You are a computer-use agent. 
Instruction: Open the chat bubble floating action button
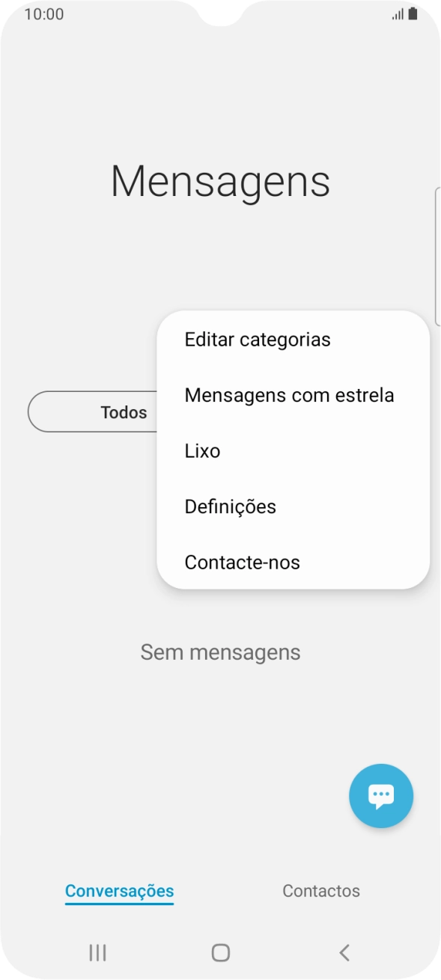tap(381, 795)
